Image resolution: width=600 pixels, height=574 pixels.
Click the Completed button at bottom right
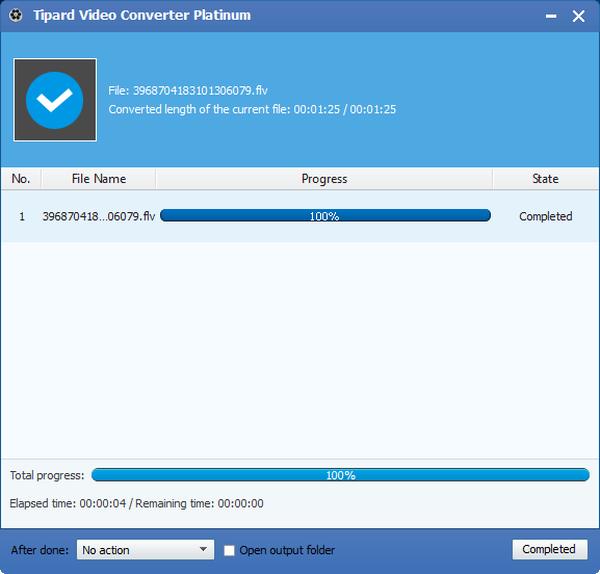549,550
